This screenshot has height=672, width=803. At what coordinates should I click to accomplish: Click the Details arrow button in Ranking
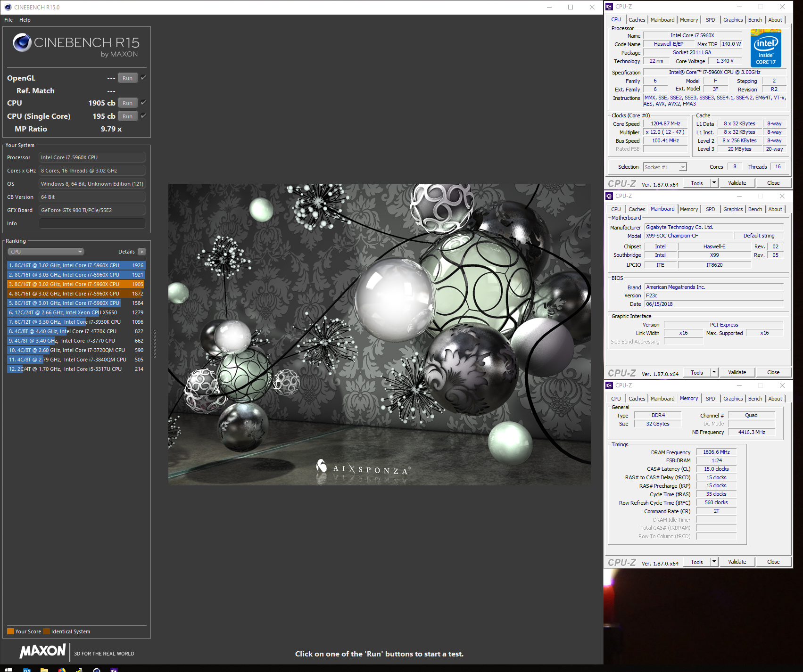142,252
